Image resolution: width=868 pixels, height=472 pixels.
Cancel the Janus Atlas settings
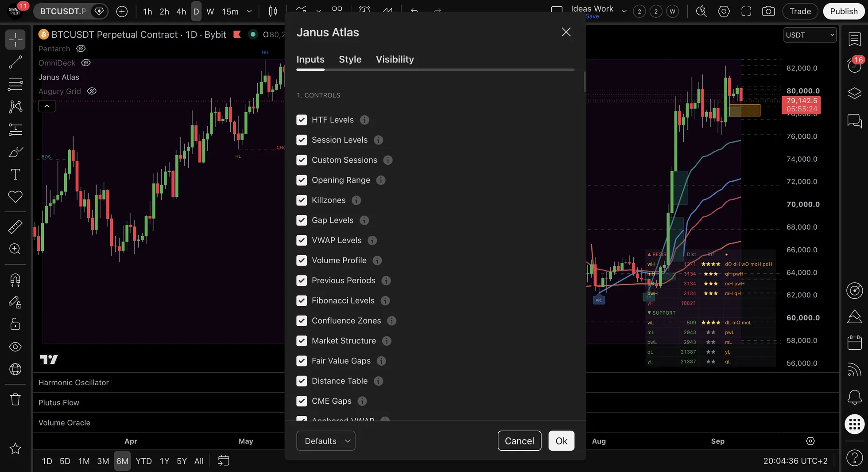coord(519,441)
